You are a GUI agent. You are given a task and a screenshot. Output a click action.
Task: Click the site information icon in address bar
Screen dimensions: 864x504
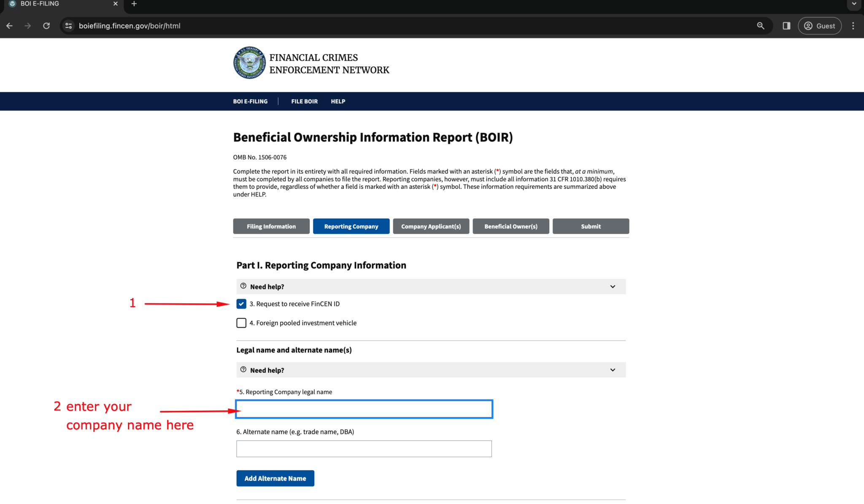tap(68, 26)
